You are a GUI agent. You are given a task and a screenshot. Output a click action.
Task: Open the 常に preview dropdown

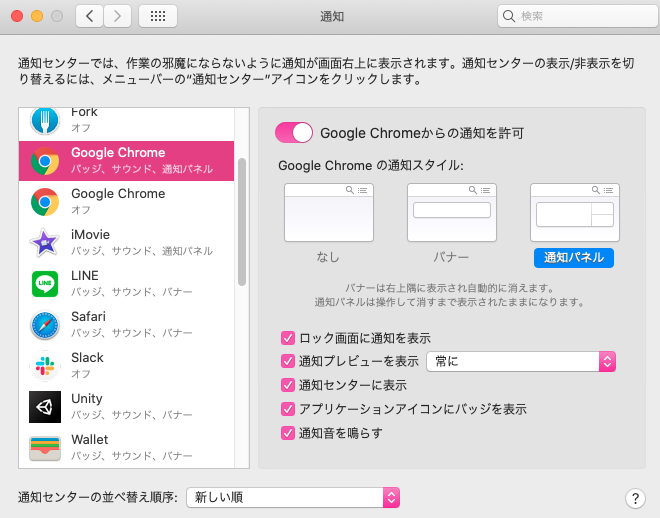[x=521, y=361]
